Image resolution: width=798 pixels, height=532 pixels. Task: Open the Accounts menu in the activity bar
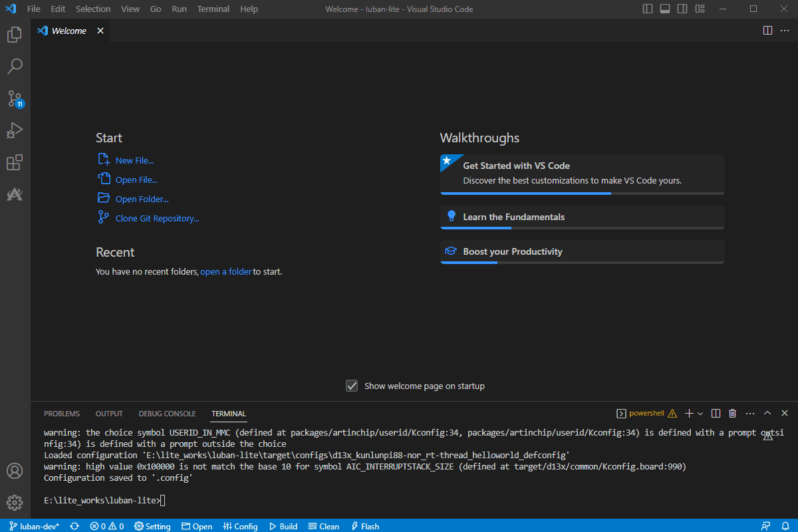[15, 471]
